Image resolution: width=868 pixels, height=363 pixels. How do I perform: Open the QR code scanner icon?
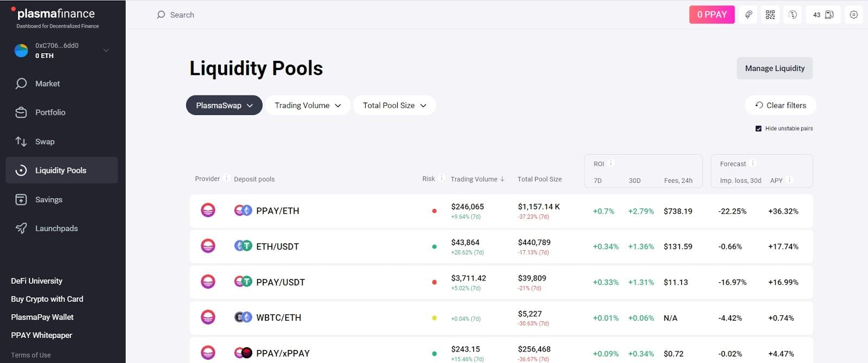coord(770,15)
